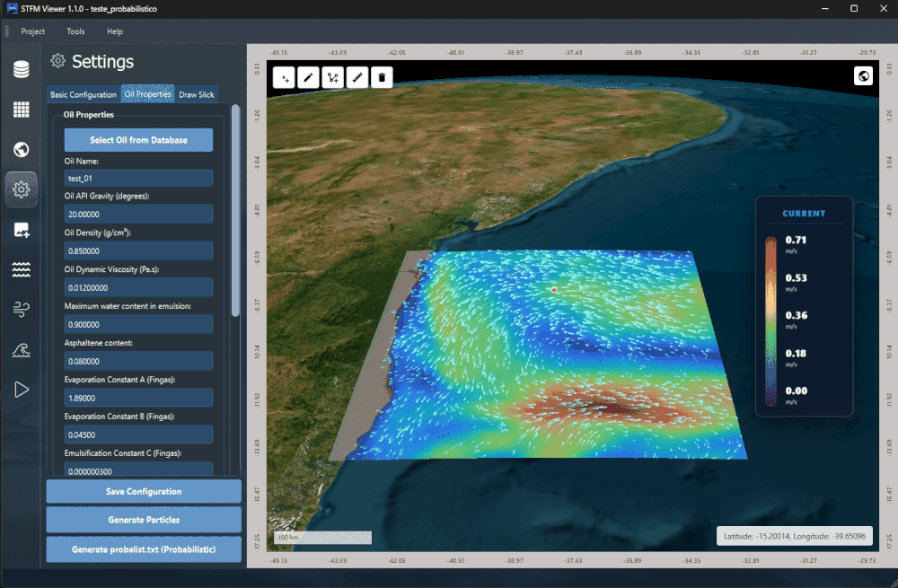Open the Tools menu

[75, 31]
